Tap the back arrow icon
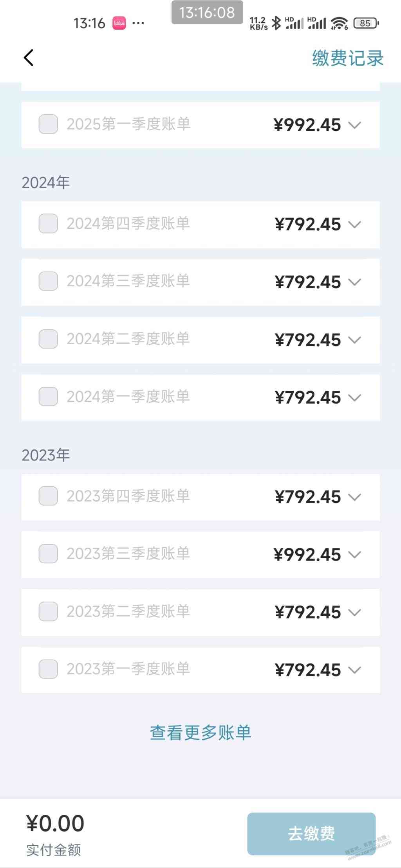The width and height of the screenshot is (401, 868). pos(29,58)
